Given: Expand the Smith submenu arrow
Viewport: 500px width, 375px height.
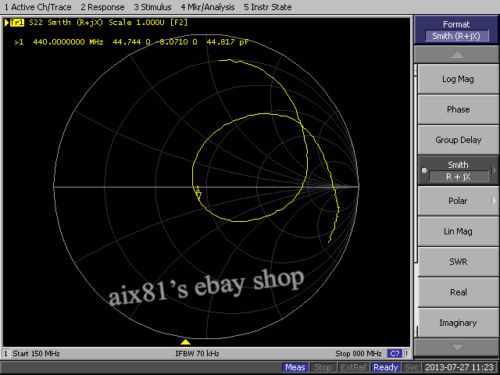Looking at the screenshot, I should click(x=493, y=170).
